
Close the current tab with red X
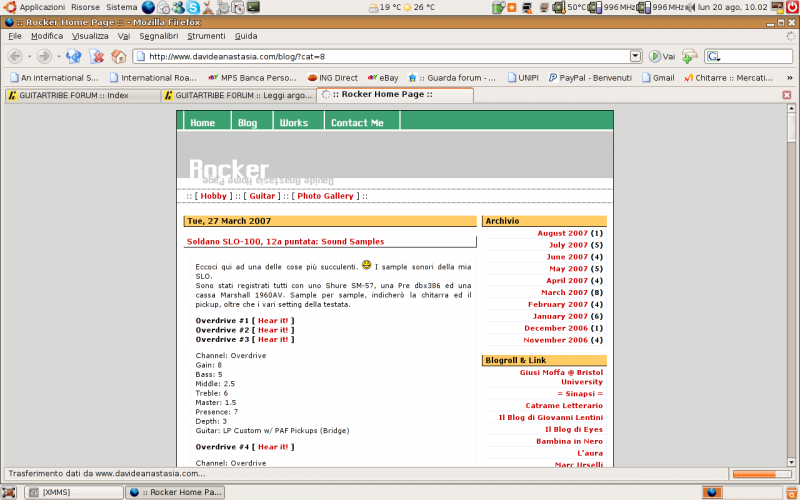[787, 95]
